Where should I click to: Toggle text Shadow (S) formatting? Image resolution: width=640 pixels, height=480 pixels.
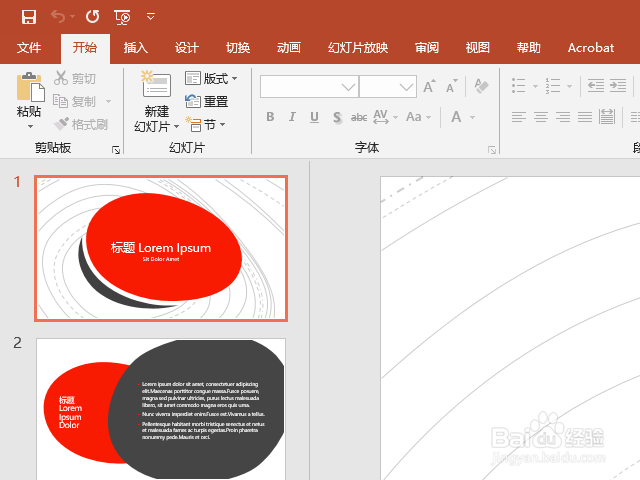point(337,118)
